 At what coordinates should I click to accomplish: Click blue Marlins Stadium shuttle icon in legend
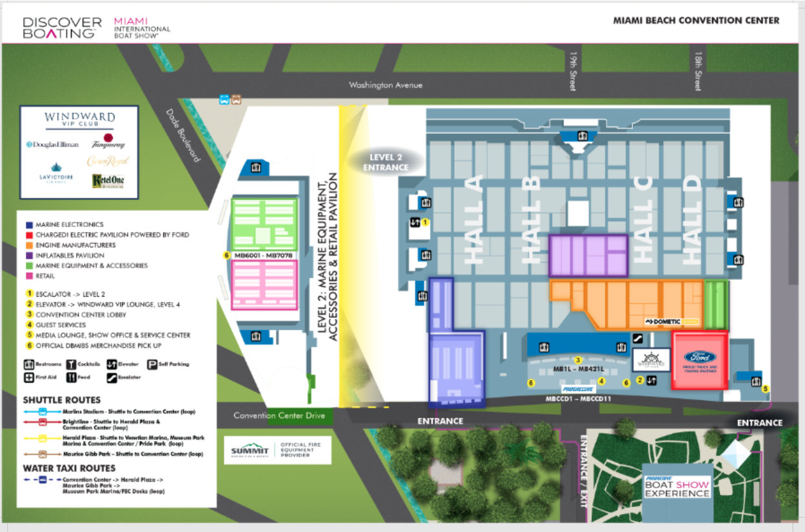43,411
